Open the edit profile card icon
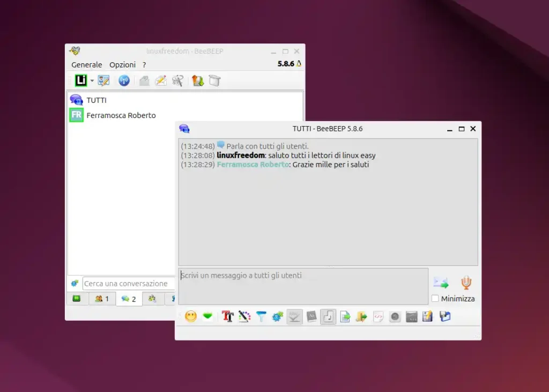549x392 pixels. tap(103, 81)
